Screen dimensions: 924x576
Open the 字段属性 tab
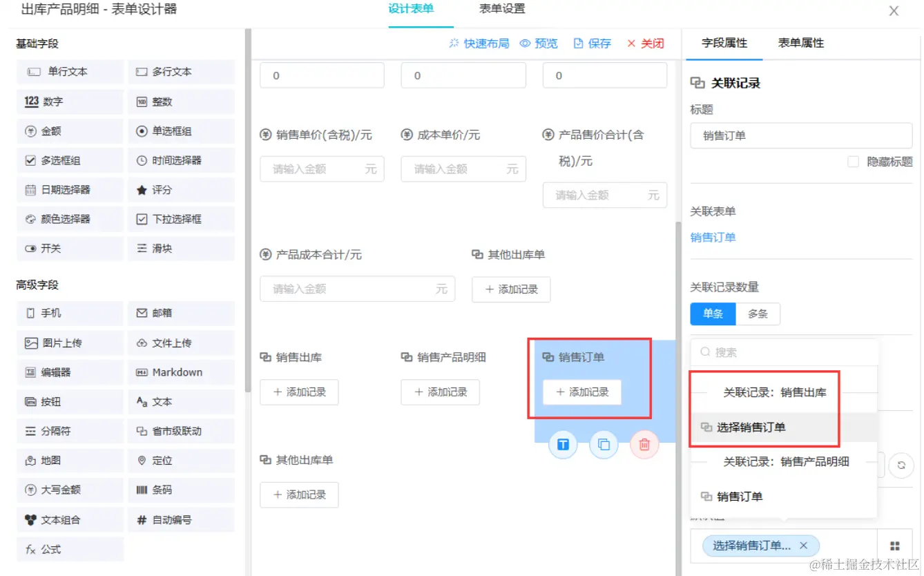724,43
